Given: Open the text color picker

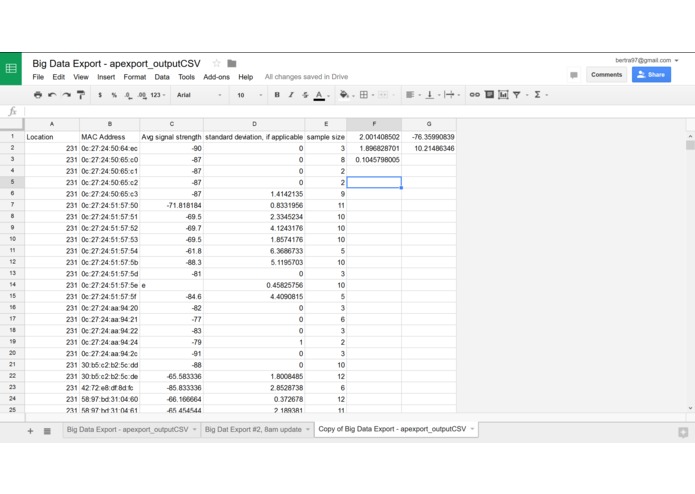Looking at the screenshot, I should (x=319, y=95).
